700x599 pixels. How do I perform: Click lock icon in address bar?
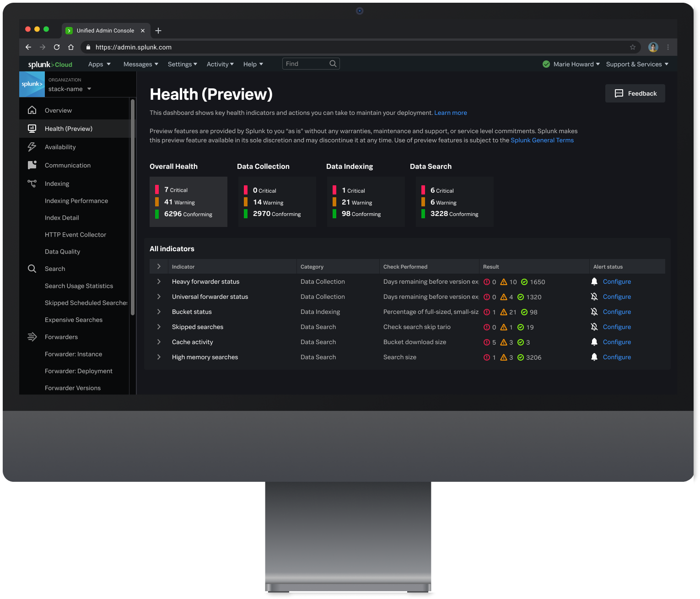[x=88, y=47]
